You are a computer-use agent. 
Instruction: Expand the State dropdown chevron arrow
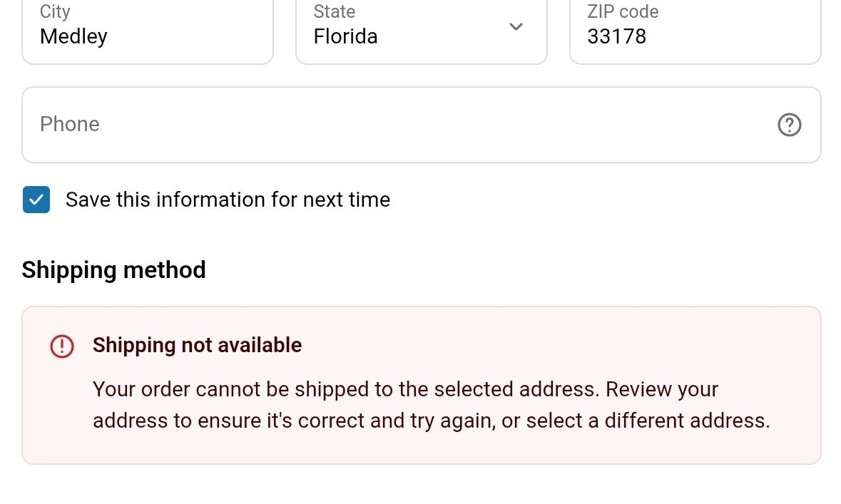pos(516,27)
